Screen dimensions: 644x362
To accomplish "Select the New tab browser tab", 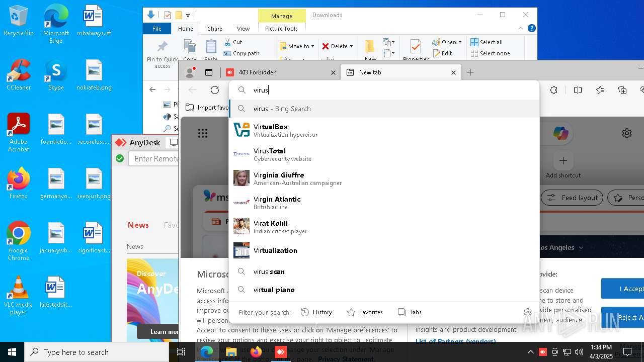I will coord(400,72).
